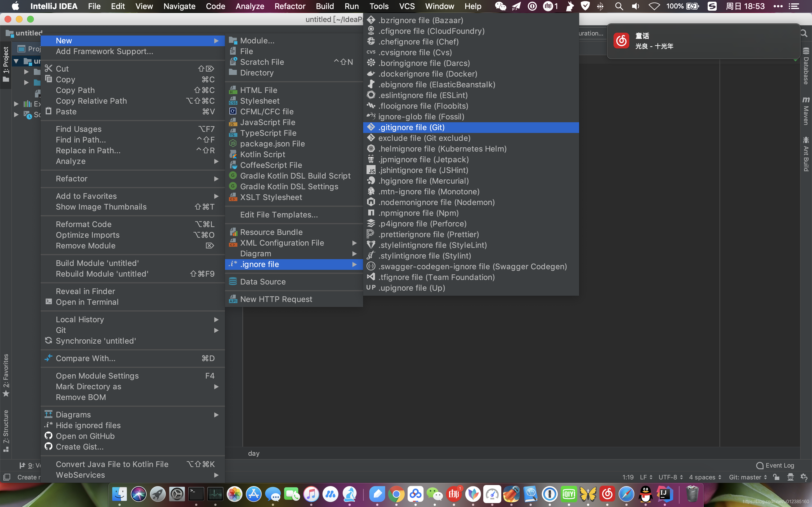
Task: Click the WiFi status icon in menu bar
Action: coord(654,6)
